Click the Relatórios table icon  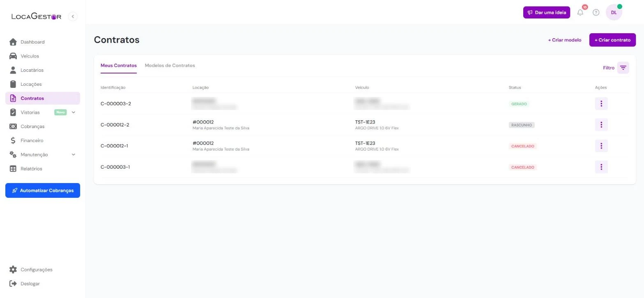click(x=13, y=169)
